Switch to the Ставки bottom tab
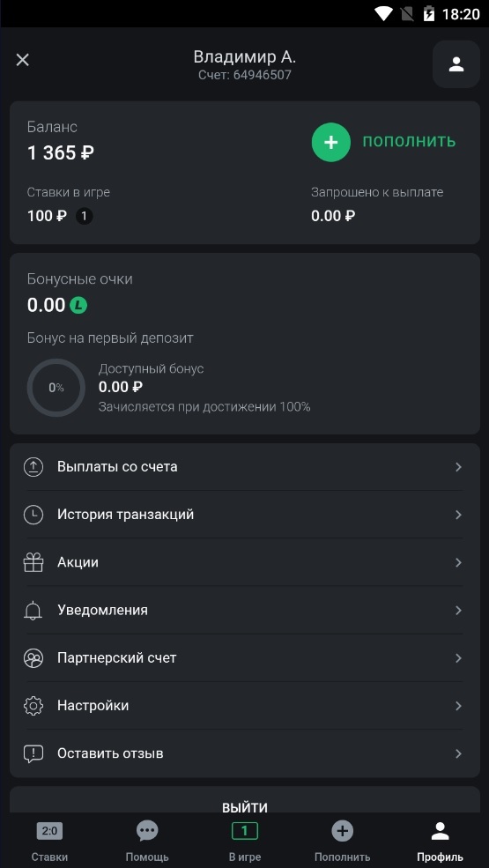 pyautogui.click(x=49, y=841)
